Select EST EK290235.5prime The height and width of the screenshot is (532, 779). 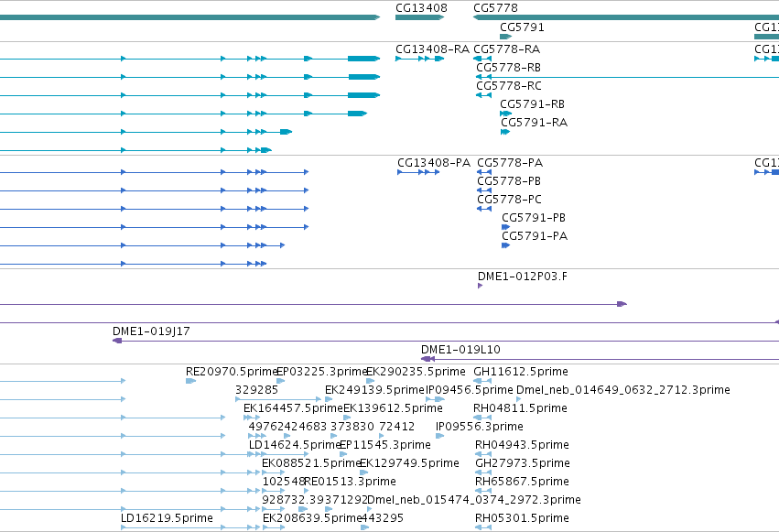point(370,381)
